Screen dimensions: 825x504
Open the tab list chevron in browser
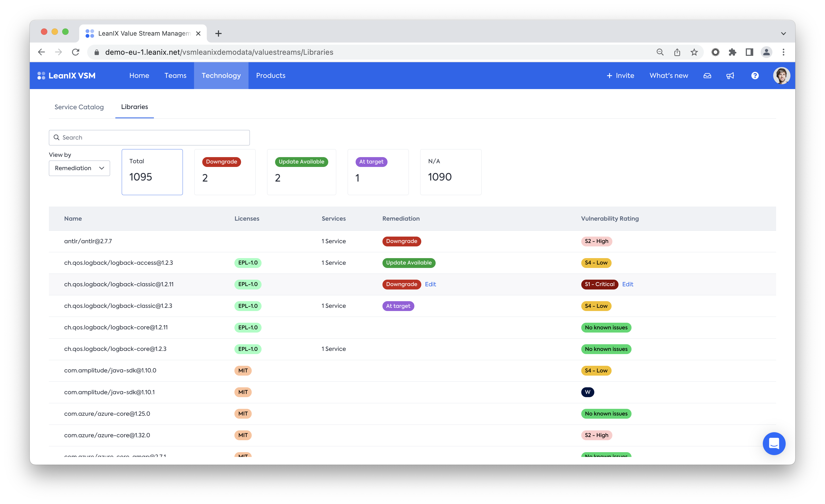(783, 33)
